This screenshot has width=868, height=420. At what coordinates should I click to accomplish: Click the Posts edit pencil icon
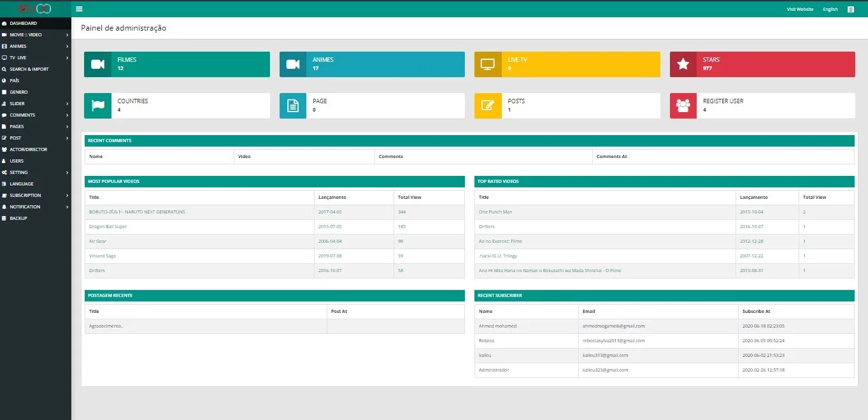[x=488, y=106]
